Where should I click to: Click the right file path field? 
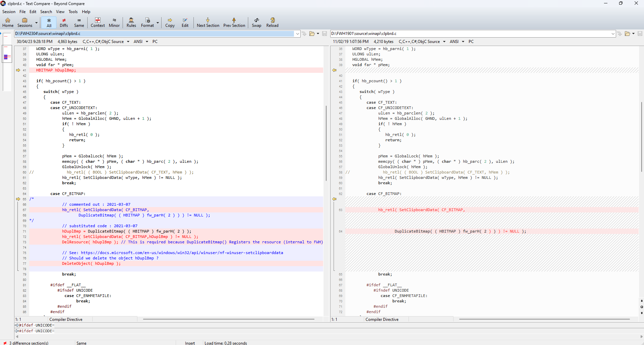[471, 34]
